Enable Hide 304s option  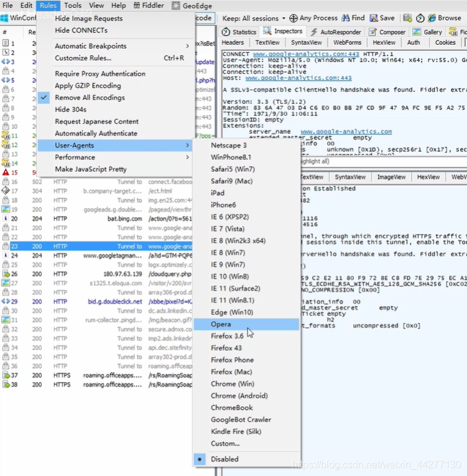(115, 110)
